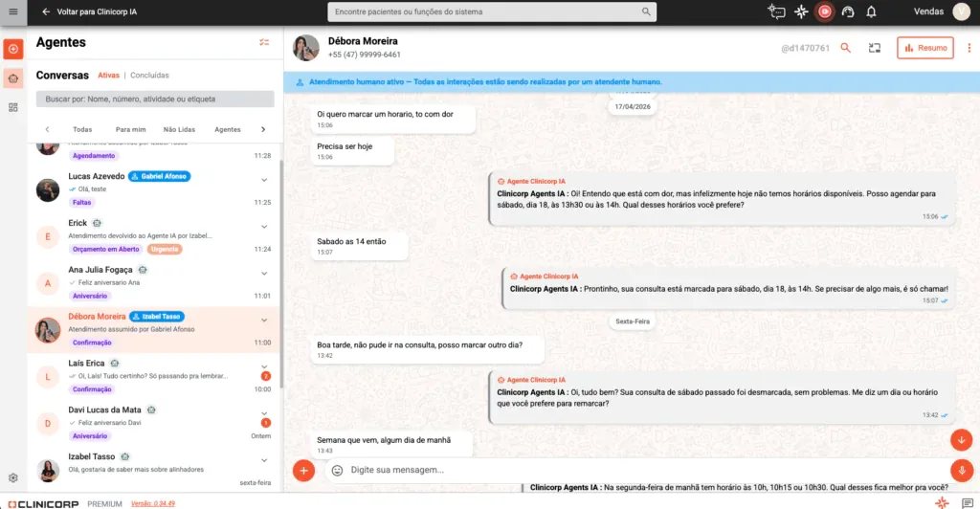The height and width of the screenshot is (509, 980).
Task: Record audio with microphone button
Action: click(962, 471)
